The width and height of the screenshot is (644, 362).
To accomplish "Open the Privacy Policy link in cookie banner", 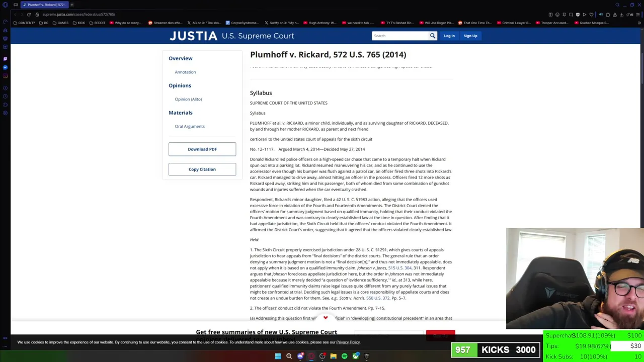I will coord(348,342).
